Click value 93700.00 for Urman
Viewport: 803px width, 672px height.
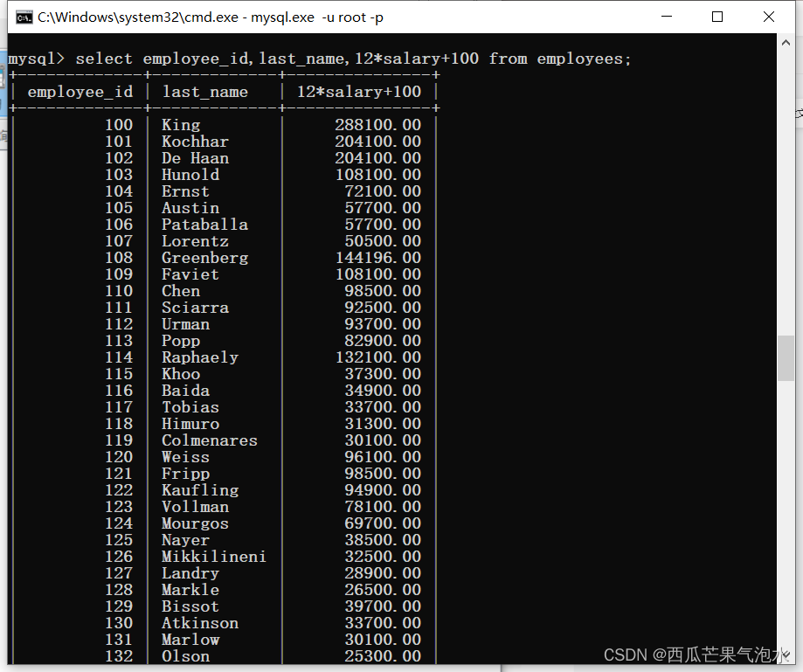click(383, 323)
